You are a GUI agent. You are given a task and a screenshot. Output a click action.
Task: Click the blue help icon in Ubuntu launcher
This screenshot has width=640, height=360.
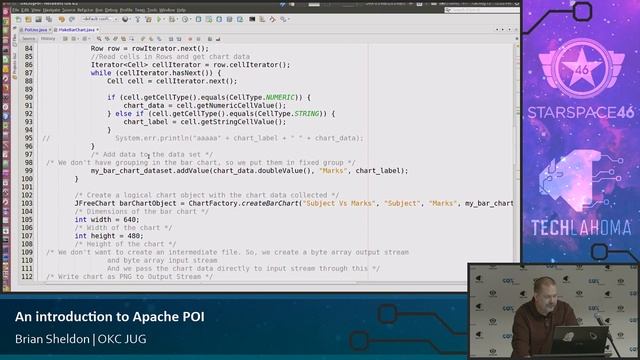point(6,116)
